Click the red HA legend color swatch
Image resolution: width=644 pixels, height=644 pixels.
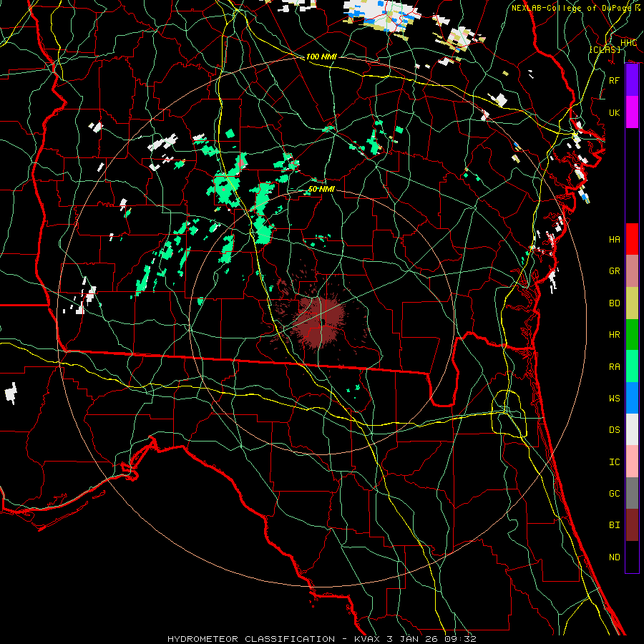tap(632, 239)
